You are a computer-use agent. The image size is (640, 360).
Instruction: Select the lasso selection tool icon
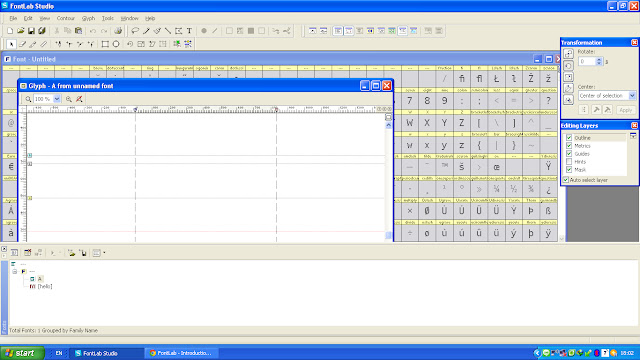[x=135, y=31]
